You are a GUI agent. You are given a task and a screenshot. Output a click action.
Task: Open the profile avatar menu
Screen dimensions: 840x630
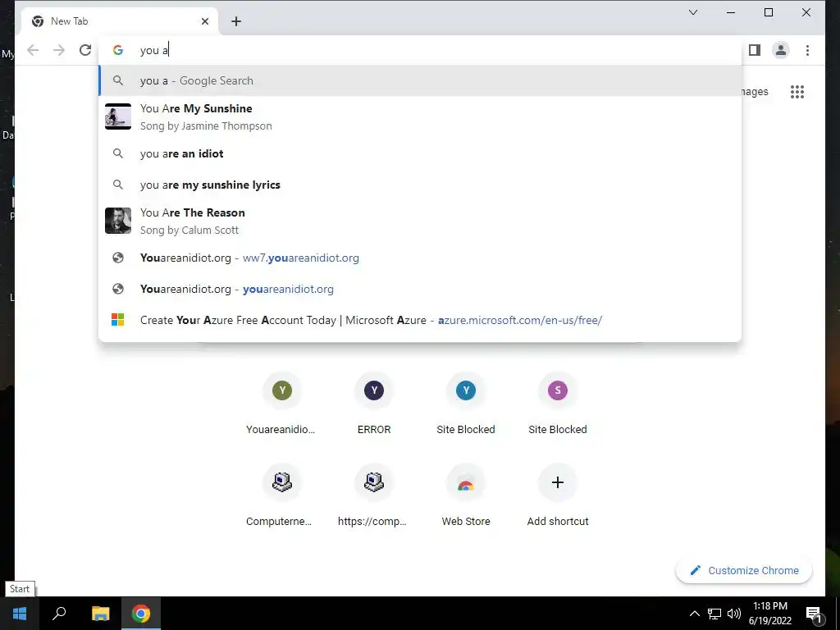(781, 50)
